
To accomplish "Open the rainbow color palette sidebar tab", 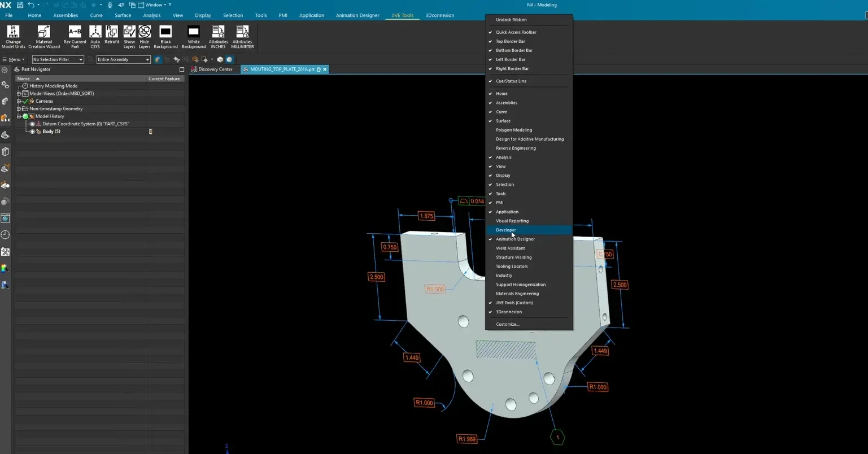I will click(5, 268).
